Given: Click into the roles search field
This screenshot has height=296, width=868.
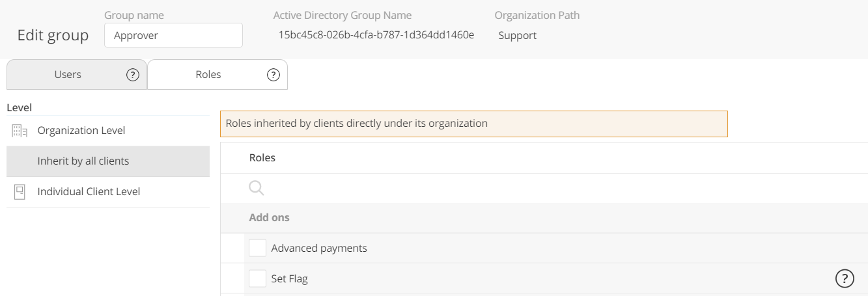Looking at the screenshot, I should coord(521,188).
